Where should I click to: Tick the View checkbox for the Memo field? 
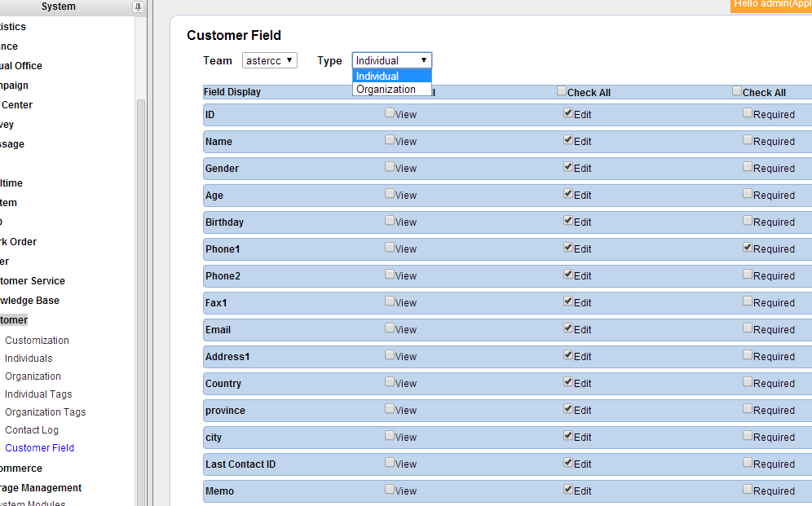tap(390, 490)
